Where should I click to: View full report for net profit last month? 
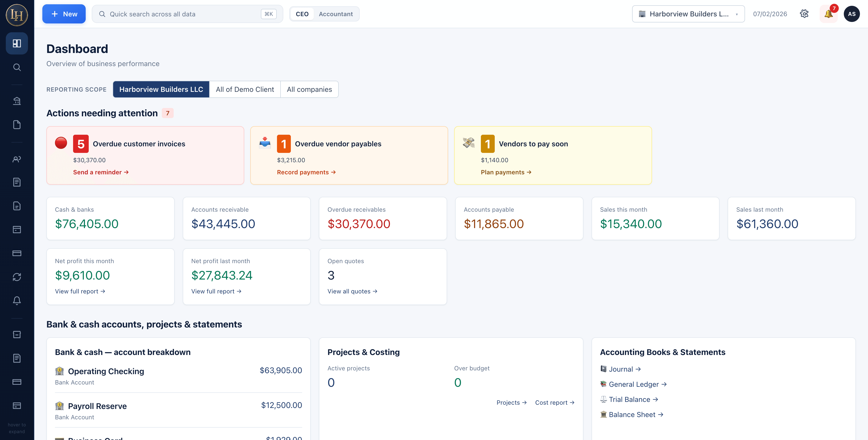click(216, 291)
